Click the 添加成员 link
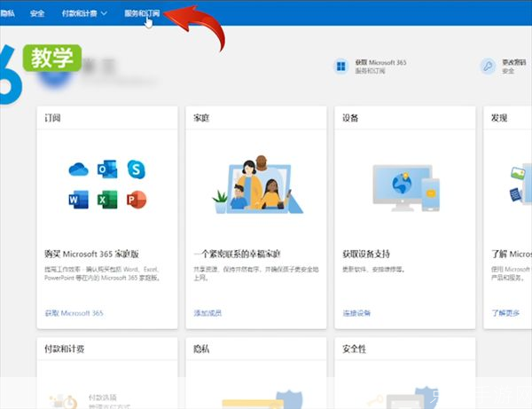This screenshot has height=409, width=532. tap(207, 313)
